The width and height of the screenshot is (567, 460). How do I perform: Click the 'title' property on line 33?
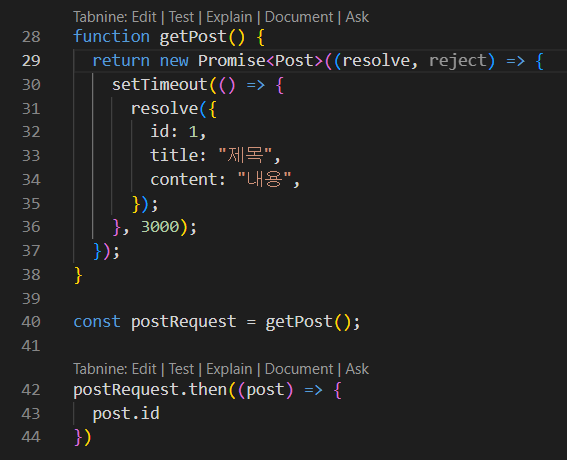pyautogui.click(x=174, y=156)
